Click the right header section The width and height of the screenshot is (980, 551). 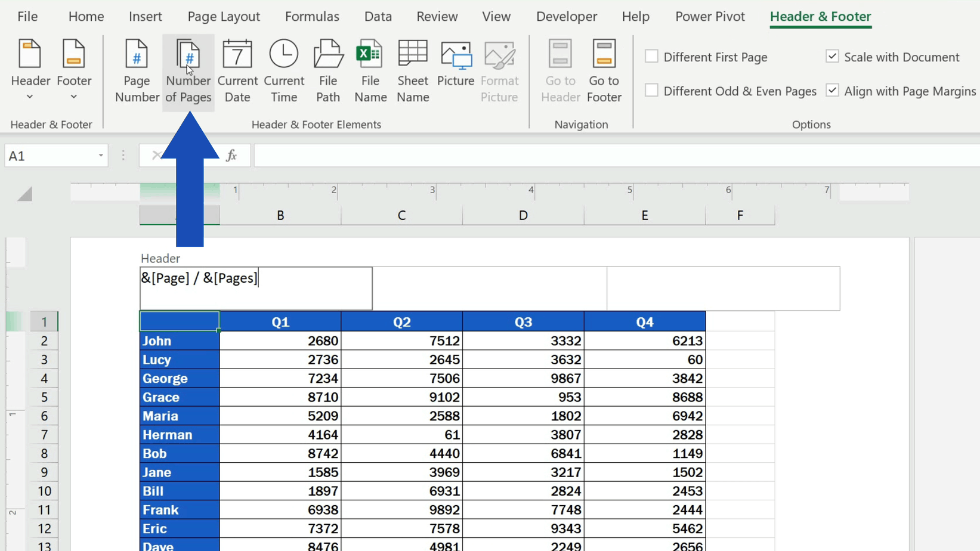point(724,289)
